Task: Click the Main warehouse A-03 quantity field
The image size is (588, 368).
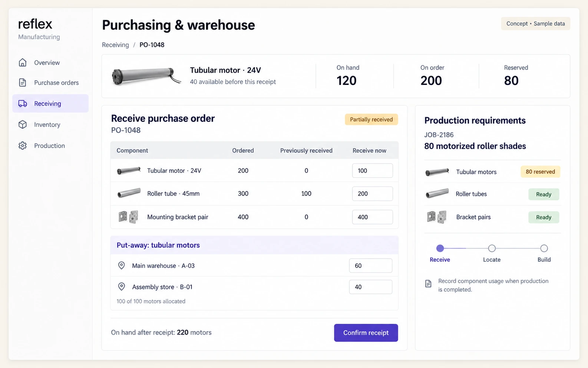Action: click(370, 266)
